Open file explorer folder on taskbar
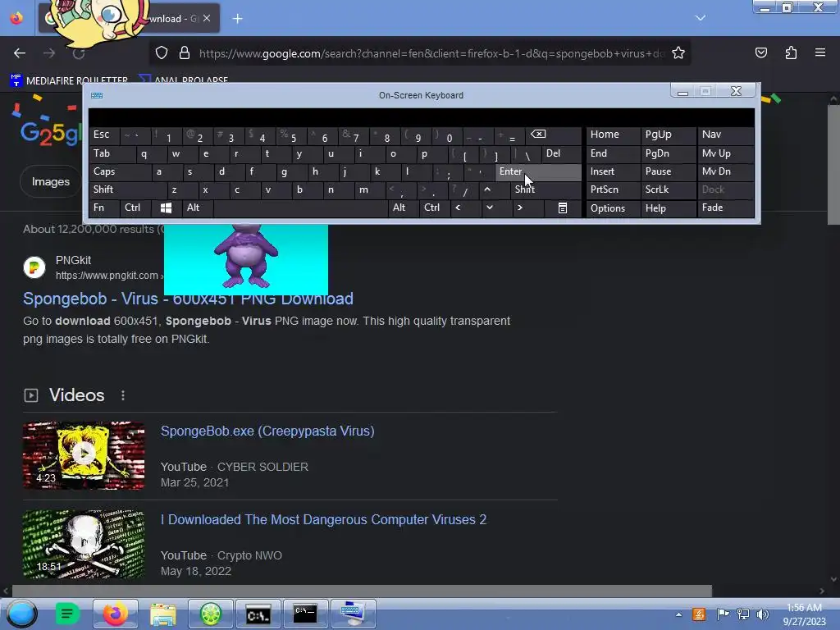The width and height of the screenshot is (840, 630). coord(163,614)
